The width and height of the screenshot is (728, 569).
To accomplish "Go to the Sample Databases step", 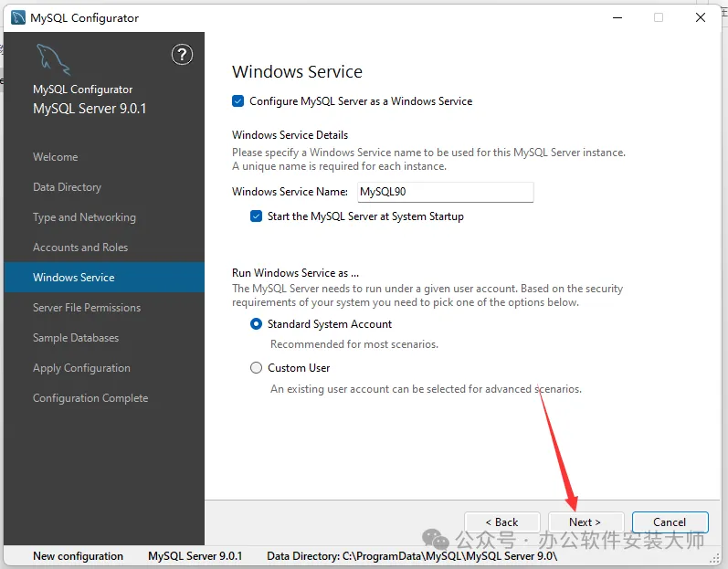I will (76, 338).
